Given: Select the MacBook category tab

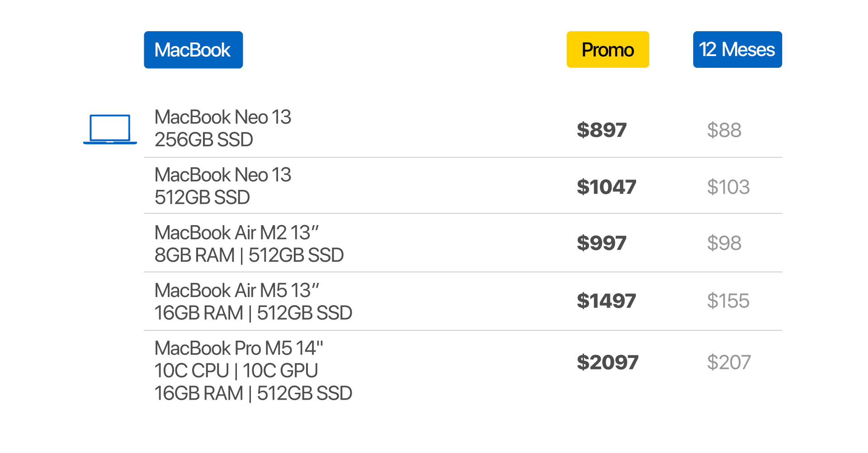Looking at the screenshot, I should 193,50.
